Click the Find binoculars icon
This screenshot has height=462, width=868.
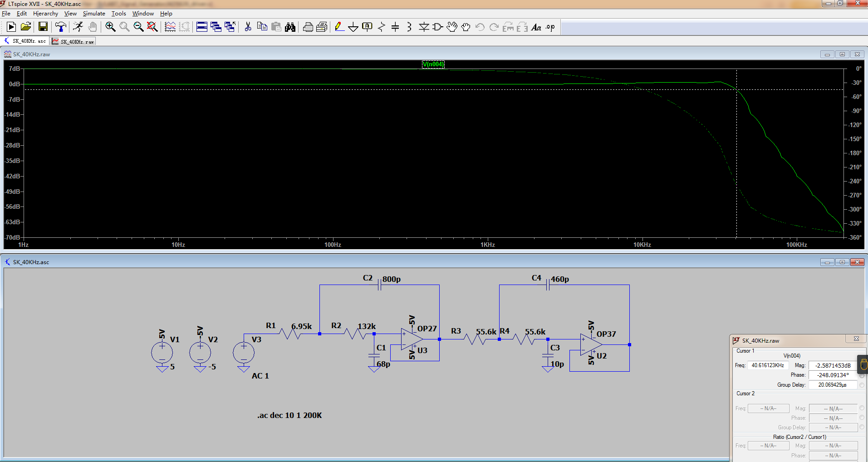tap(290, 27)
